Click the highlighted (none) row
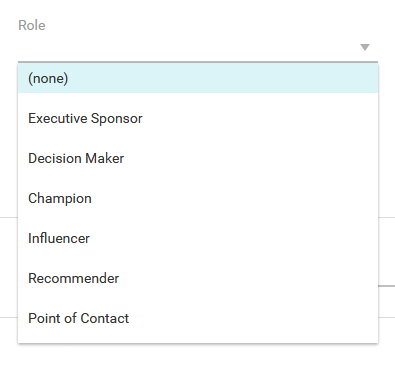Image resolution: width=395 pixels, height=366 pixels. coord(198,78)
